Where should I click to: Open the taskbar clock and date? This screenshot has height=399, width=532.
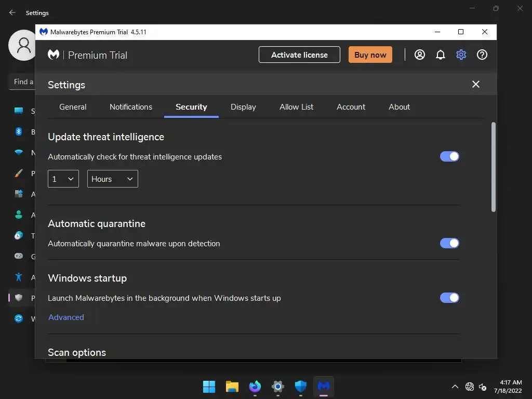pyautogui.click(x=508, y=387)
